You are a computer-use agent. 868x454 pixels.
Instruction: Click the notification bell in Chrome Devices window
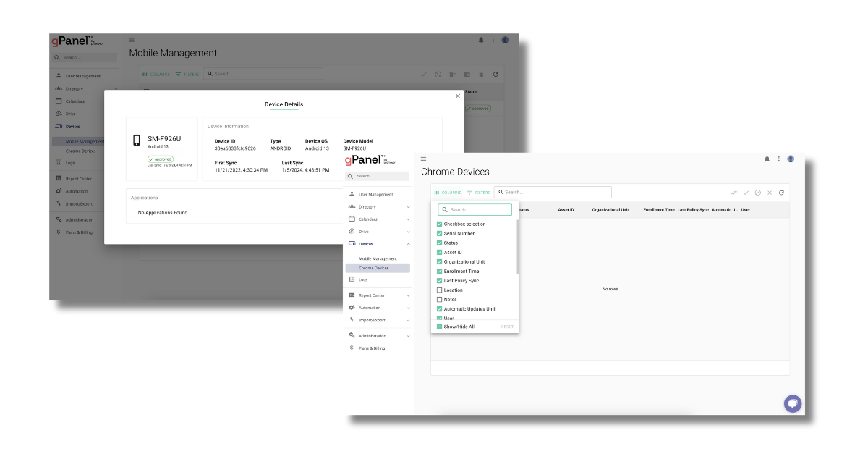767,159
